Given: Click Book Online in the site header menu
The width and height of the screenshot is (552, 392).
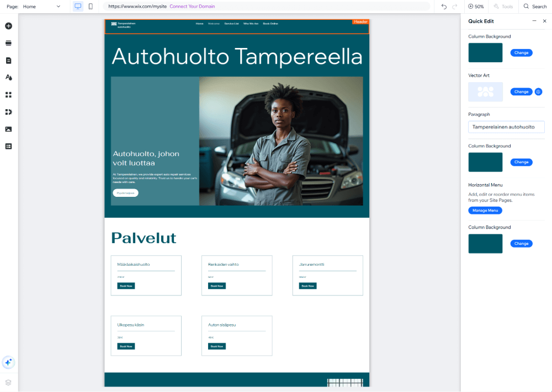Looking at the screenshot, I should tap(270, 24).
